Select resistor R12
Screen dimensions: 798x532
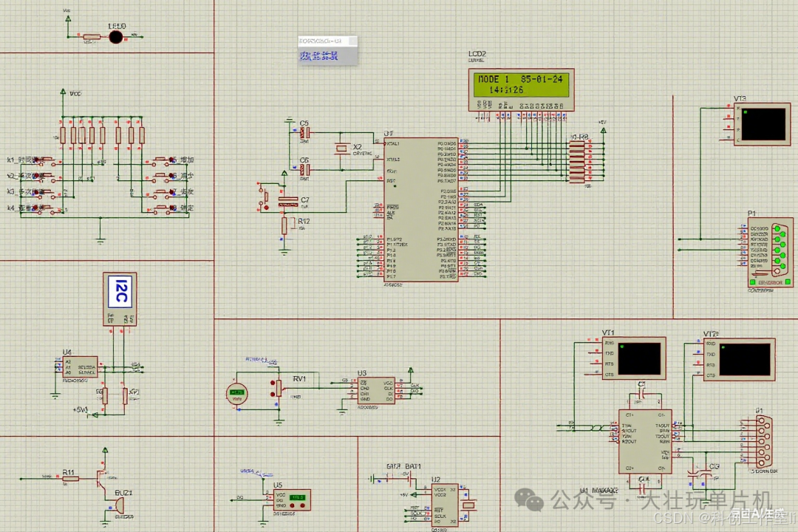click(x=285, y=226)
